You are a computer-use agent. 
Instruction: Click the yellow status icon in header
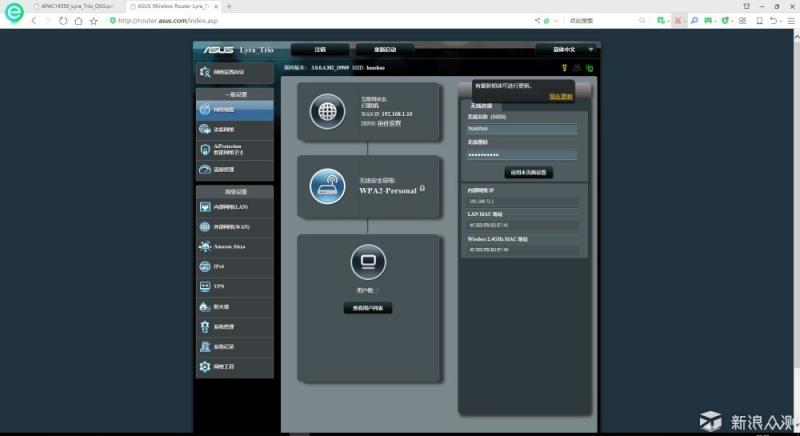coord(564,68)
